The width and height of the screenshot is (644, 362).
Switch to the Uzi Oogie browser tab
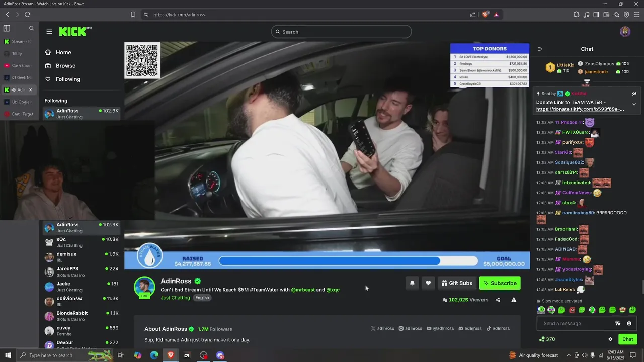click(18, 102)
